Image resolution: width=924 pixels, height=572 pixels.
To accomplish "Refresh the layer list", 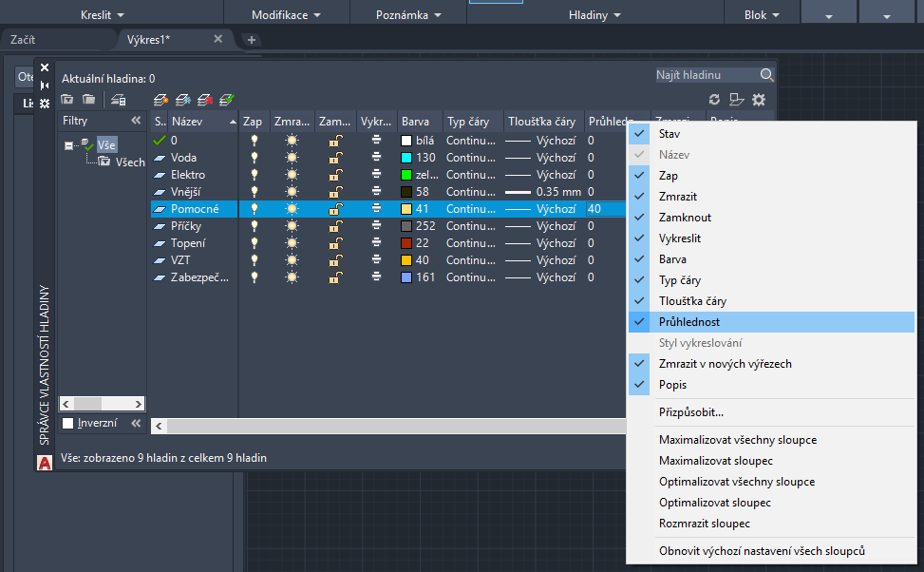I will point(714,99).
